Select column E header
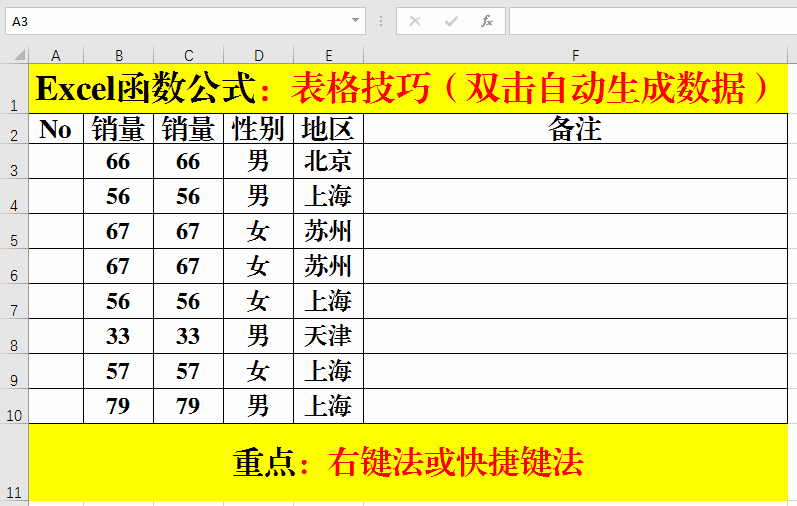 tap(329, 55)
